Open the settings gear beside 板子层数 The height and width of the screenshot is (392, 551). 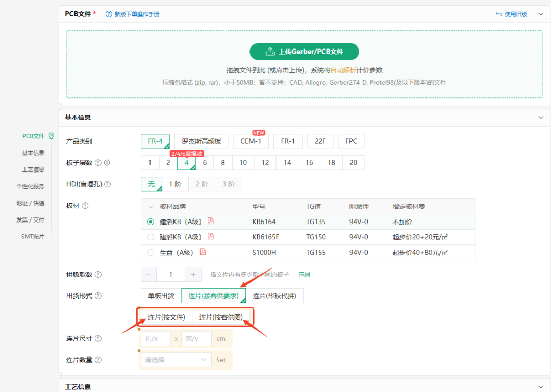[107, 163]
